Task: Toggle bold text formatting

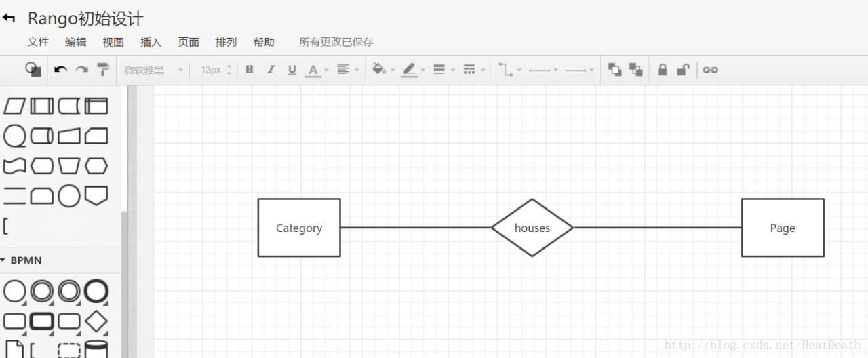Action: click(250, 70)
